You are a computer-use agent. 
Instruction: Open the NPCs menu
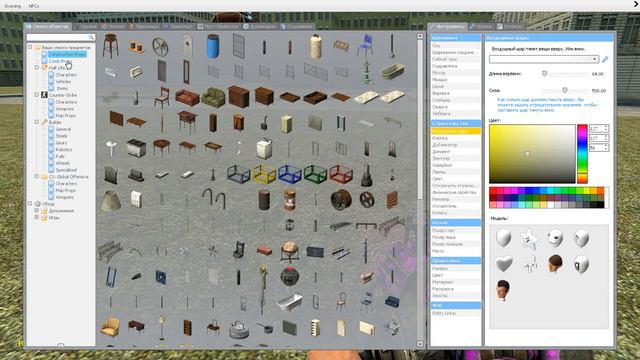pyautogui.click(x=33, y=6)
